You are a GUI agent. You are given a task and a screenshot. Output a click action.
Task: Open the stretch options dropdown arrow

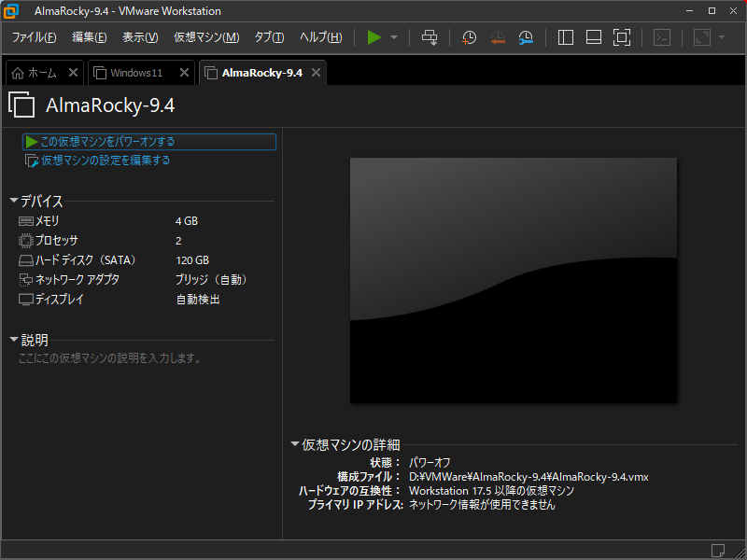point(722,37)
